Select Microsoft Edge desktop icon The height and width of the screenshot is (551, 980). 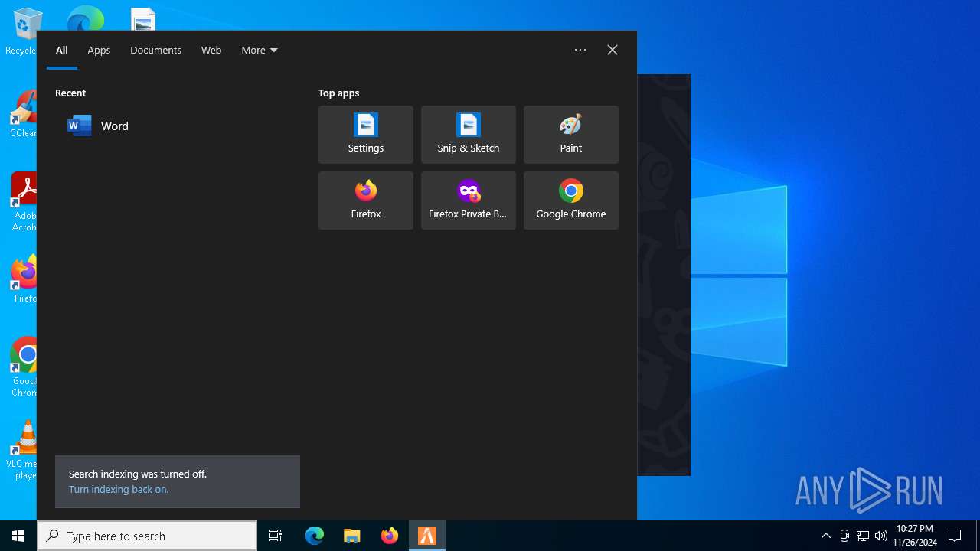click(x=86, y=18)
